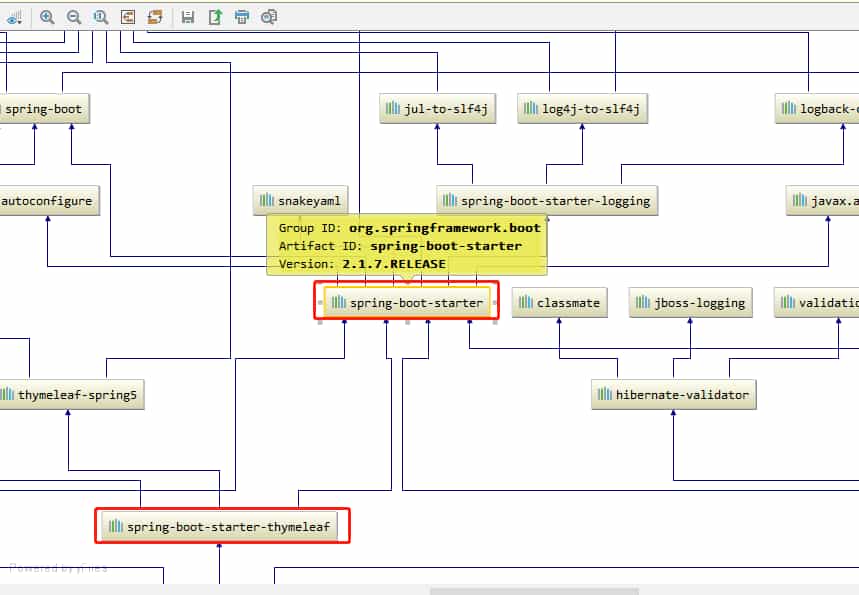The width and height of the screenshot is (859, 595).
Task: Select the validation node
Action: point(816,302)
